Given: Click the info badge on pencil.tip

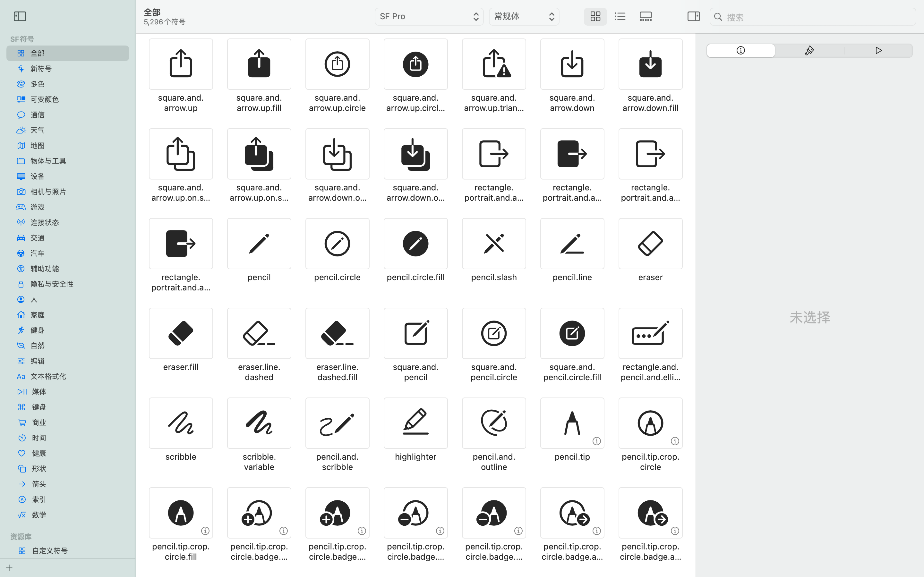Looking at the screenshot, I should point(596,441).
